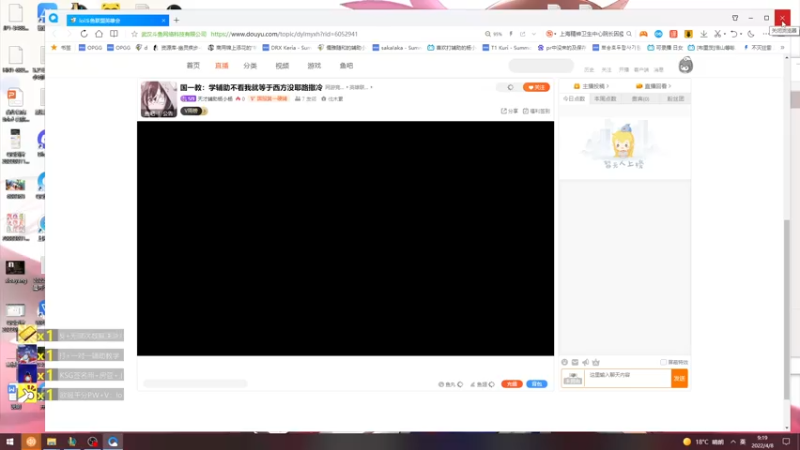Refresh 鱼丸 balance icon below video
Viewport: 800px width, 450px height.
pos(460,384)
